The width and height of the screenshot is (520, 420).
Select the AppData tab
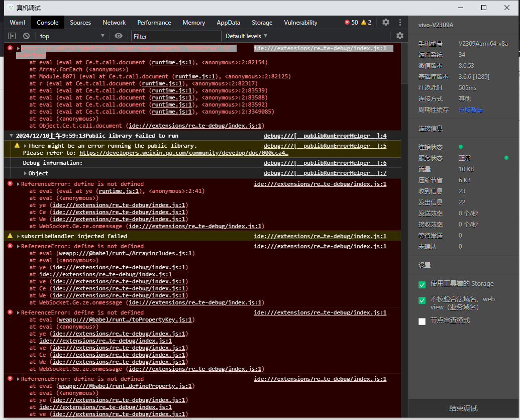click(228, 23)
